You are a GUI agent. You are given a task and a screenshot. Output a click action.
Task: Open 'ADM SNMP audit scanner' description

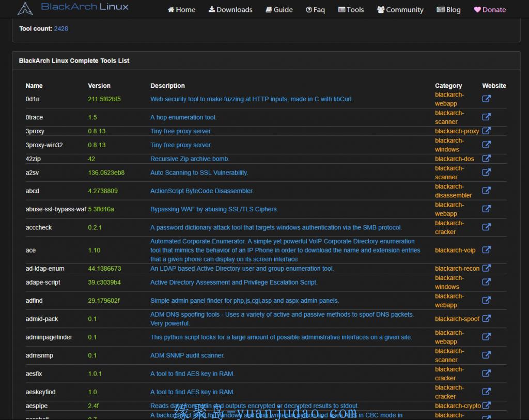188,355
